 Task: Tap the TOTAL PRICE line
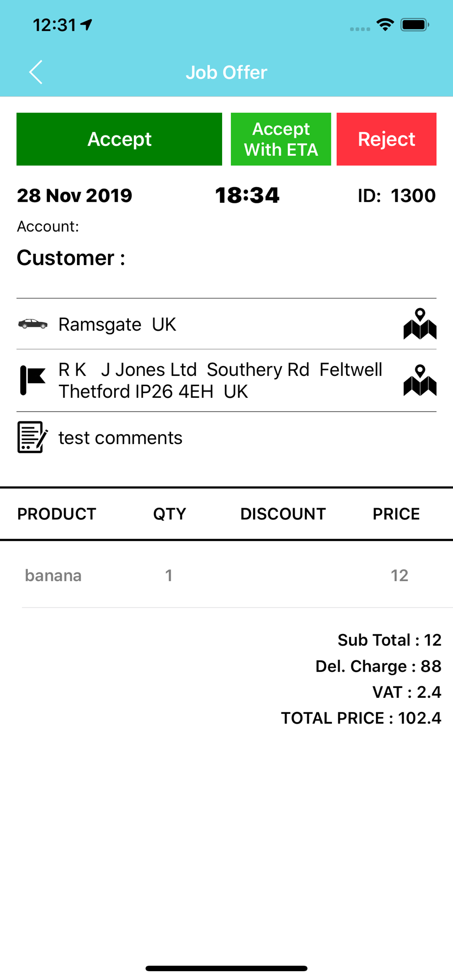click(x=361, y=718)
